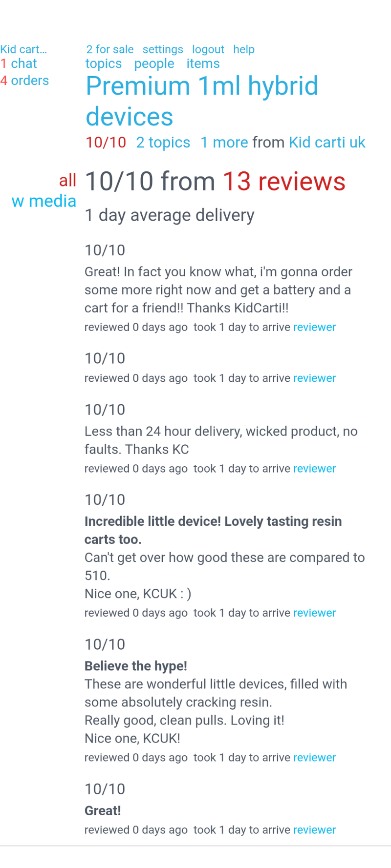
Task: Open the help page
Action: point(243,49)
